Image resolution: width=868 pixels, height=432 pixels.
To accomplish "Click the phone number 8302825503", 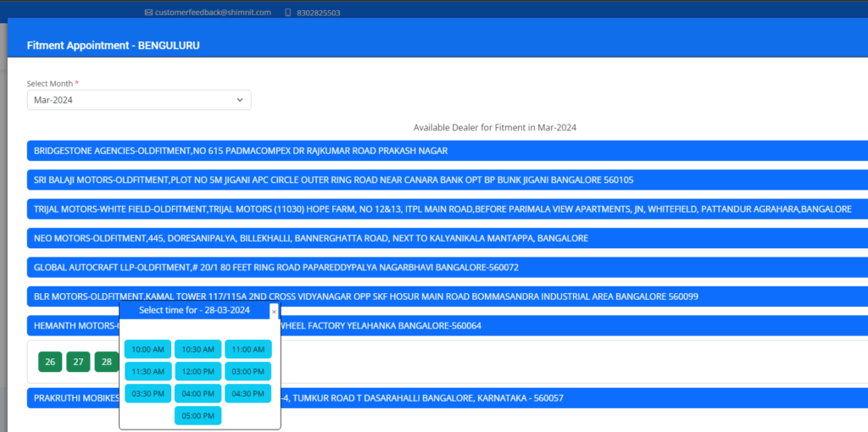I will 319,13.
